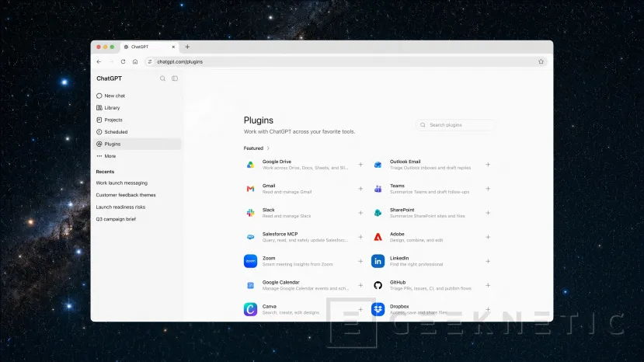Close the ChatGPT browser tab
Screen dimensions: 644x362
pos(173,47)
